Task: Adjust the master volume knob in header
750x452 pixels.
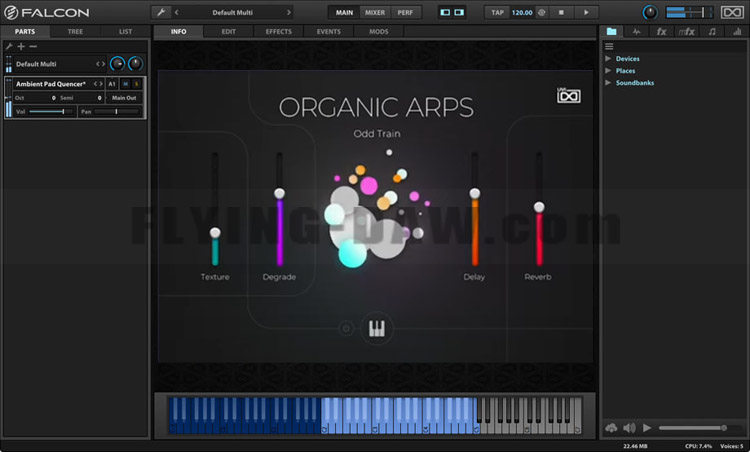Action: (650, 12)
